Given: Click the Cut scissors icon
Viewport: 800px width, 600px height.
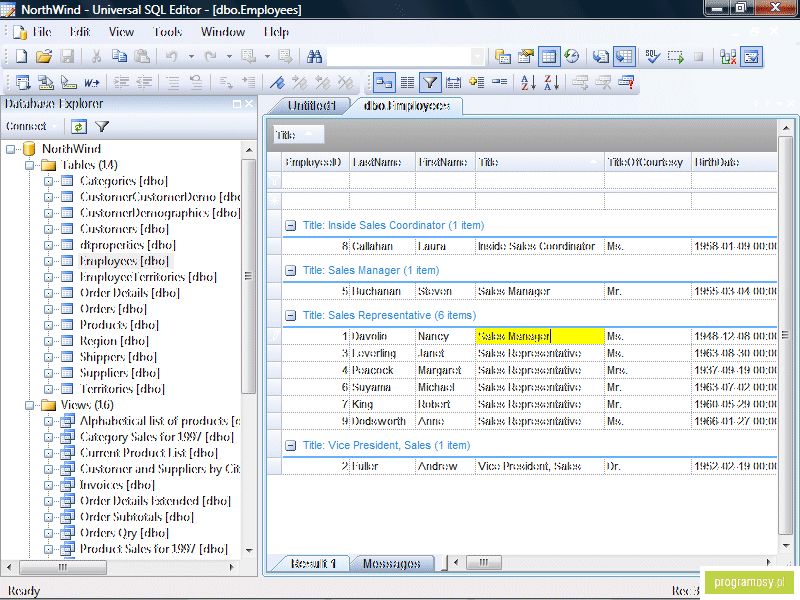Looking at the screenshot, I should pyautogui.click(x=96, y=56).
